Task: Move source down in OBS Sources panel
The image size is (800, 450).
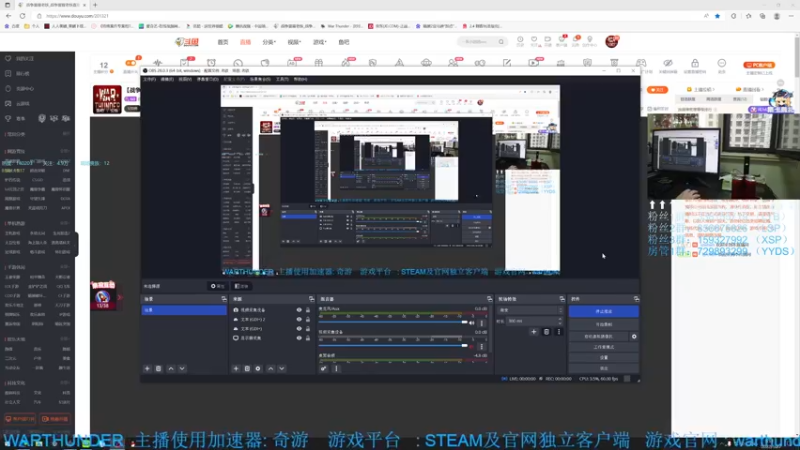Action: click(x=282, y=368)
